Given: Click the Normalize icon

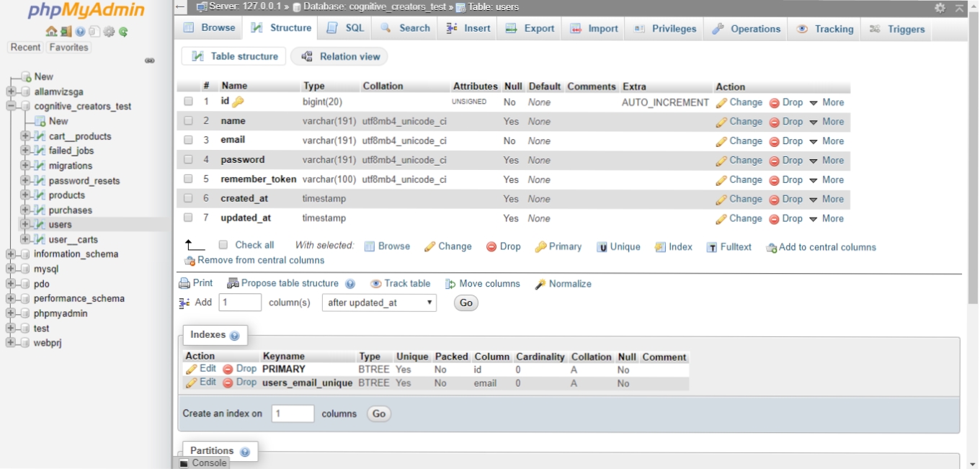Looking at the screenshot, I should (540, 285).
